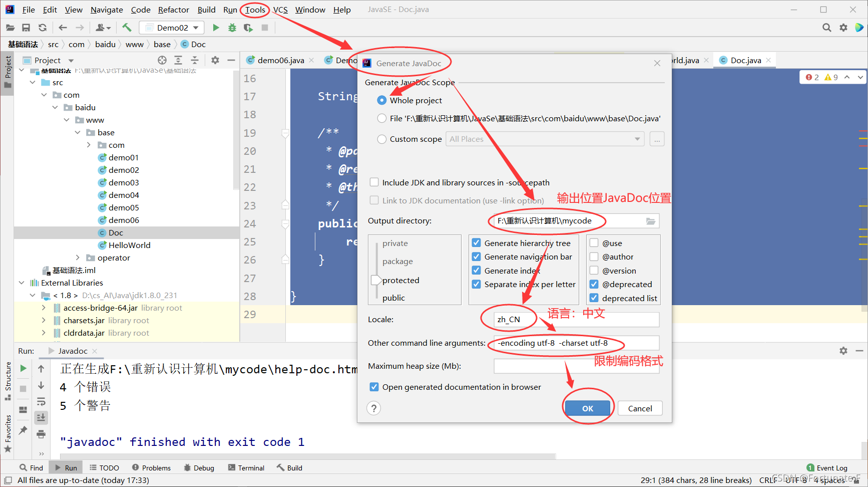Screen dimensions: 868x487
Task: Run Demo02 with the green play icon
Action: pyautogui.click(x=216, y=28)
